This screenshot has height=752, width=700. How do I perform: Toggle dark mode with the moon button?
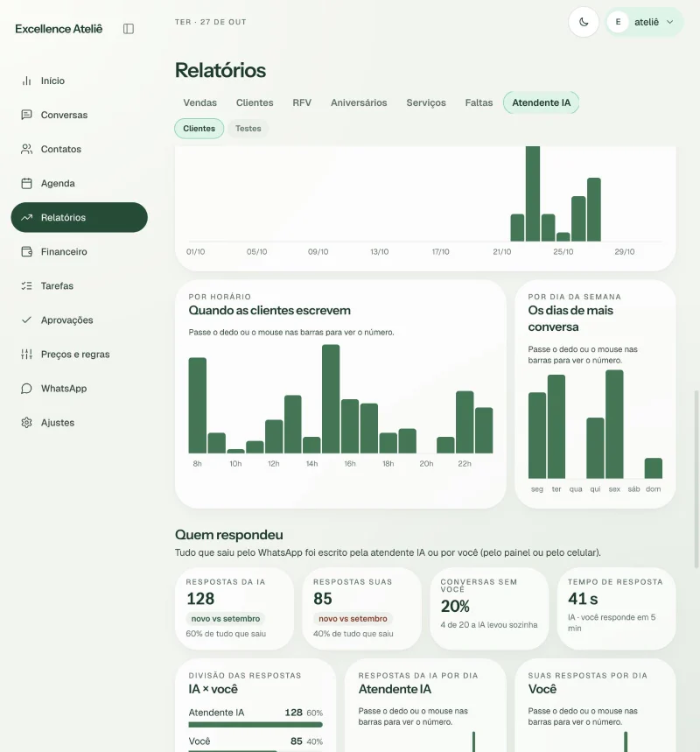pyautogui.click(x=584, y=22)
